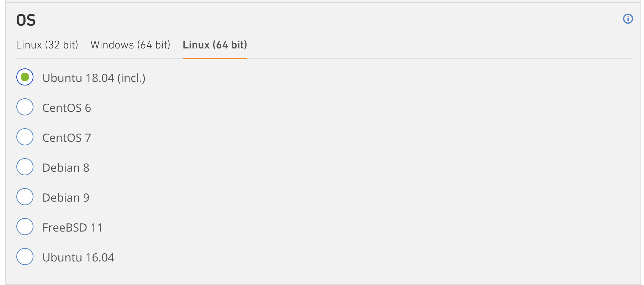Enable the Debian 9 radio button
Image resolution: width=644 pixels, height=285 pixels.
coord(25,197)
